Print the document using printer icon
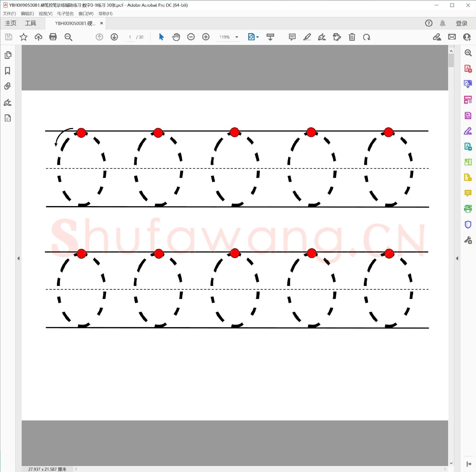This screenshot has width=476, height=472. click(x=53, y=37)
